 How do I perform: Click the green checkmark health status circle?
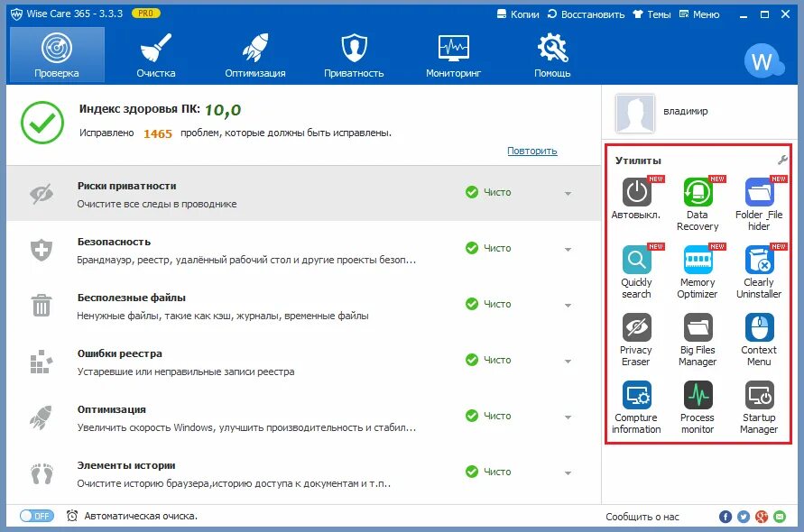click(42, 123)
